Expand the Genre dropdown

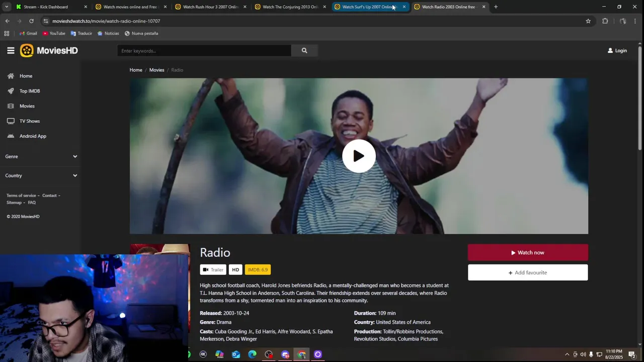[x=41, y=156]
